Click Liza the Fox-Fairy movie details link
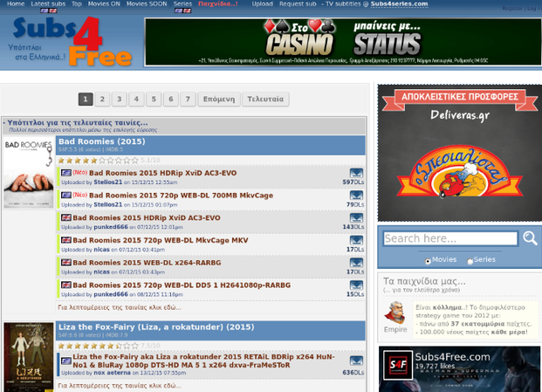Image resolution: width=542 pixels, height=392 pixels. (120, 385)
